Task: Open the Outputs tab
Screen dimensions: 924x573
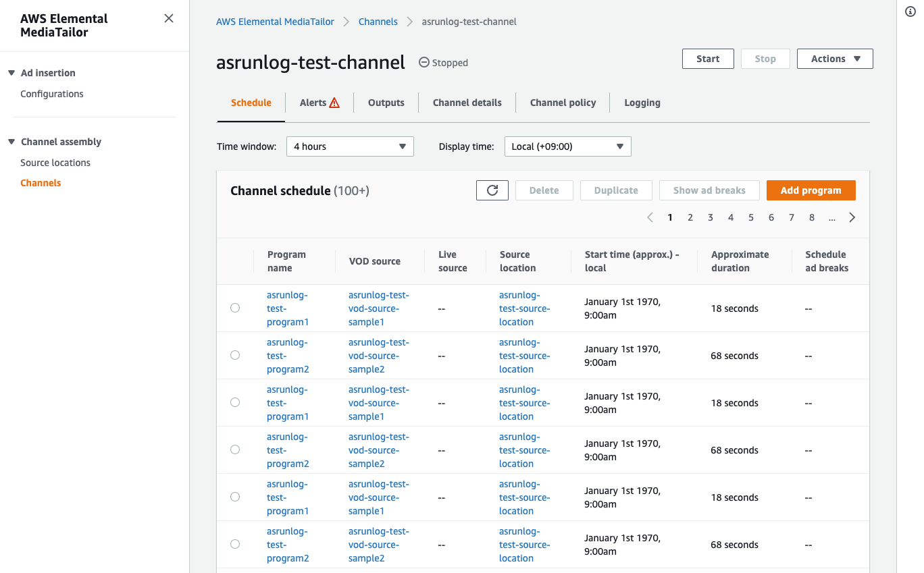Action: pyautogui.click(x=386, y=103)
